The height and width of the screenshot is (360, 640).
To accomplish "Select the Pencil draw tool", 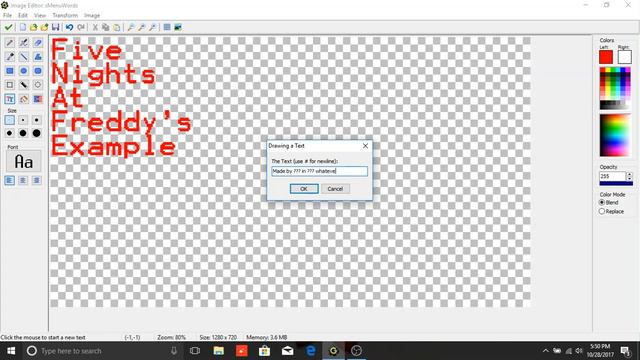I will [x=10, y=42].
